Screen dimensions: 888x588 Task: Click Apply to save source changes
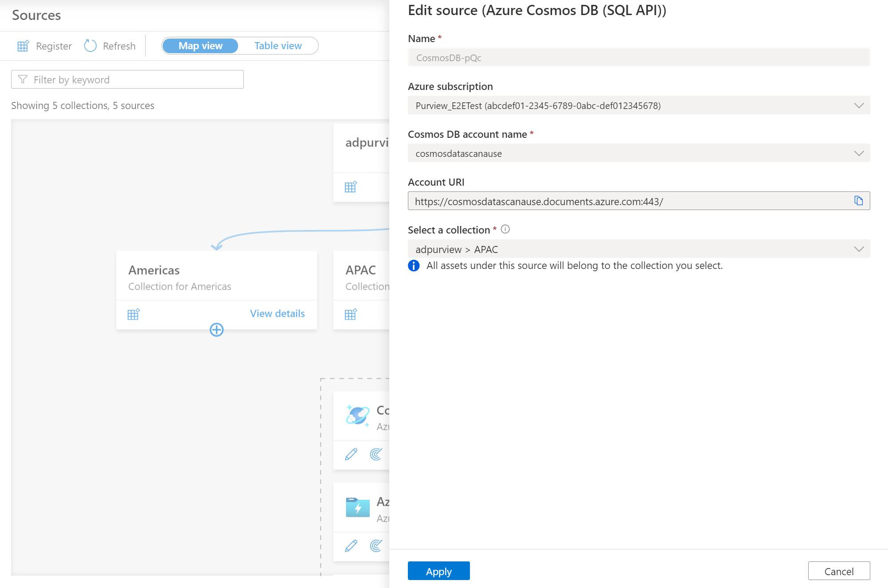(438, 570)
